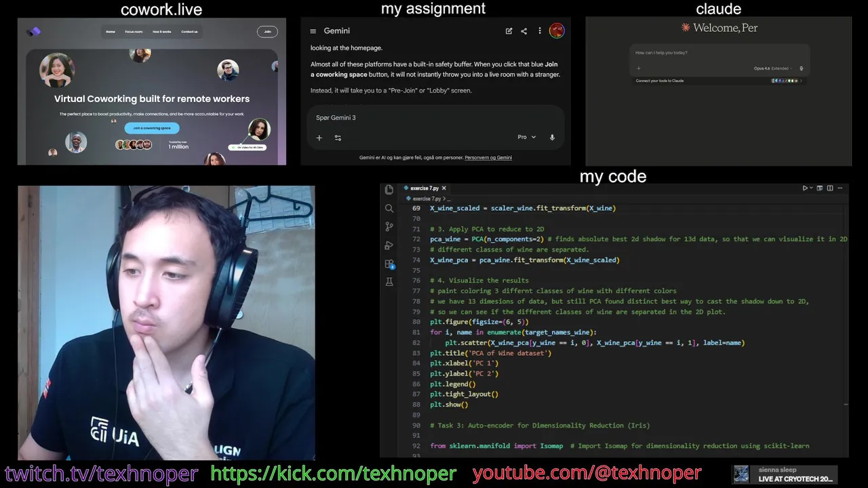Open Run and Debug in VS Code sidebar

tap(389, 245)
